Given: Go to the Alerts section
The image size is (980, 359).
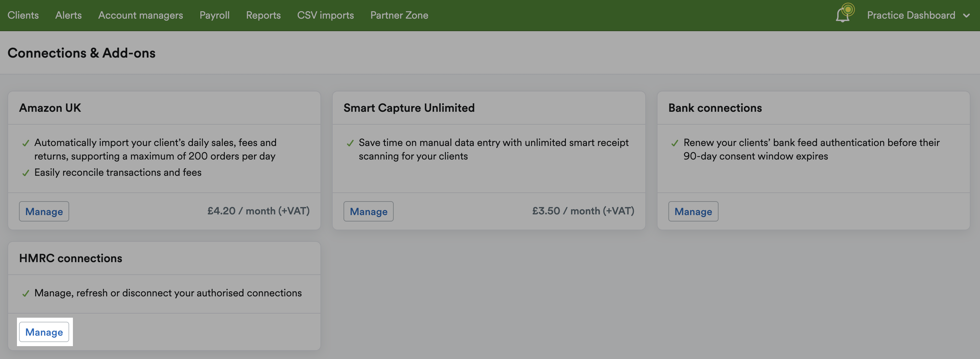Looking at the screenshot, I should (x=68, y=15).
